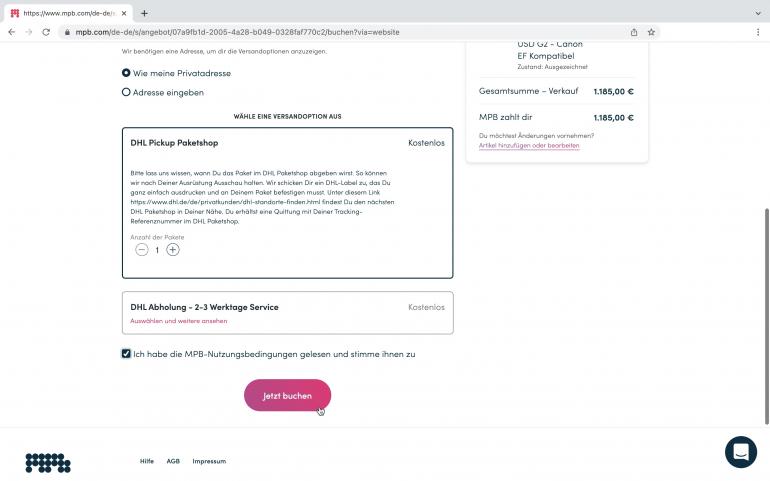Click the 'Jetzt buchen' button
The width and height of the screenshot is (770, 481).
tap(287, 396)
